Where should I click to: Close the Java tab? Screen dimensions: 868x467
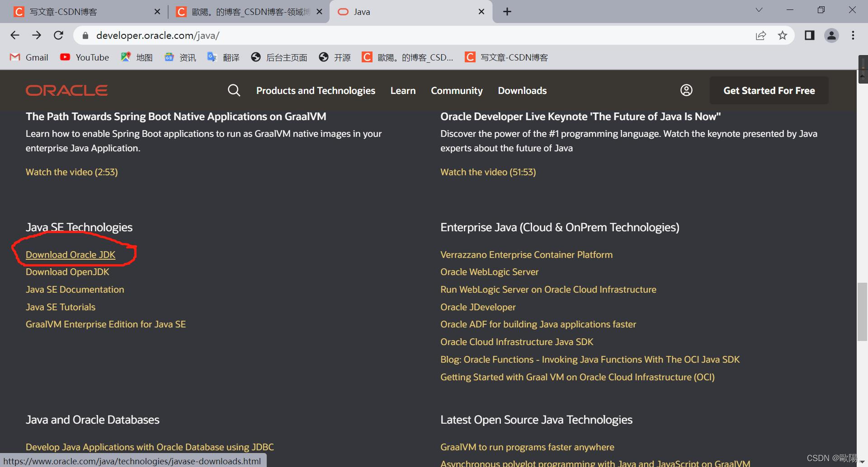(x=481, y=12)
